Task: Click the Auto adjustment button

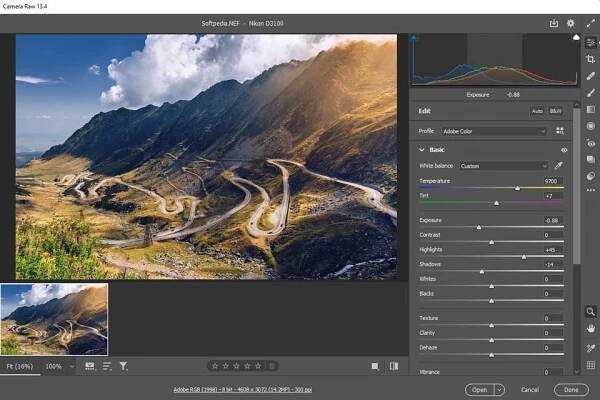Action: 537,111
